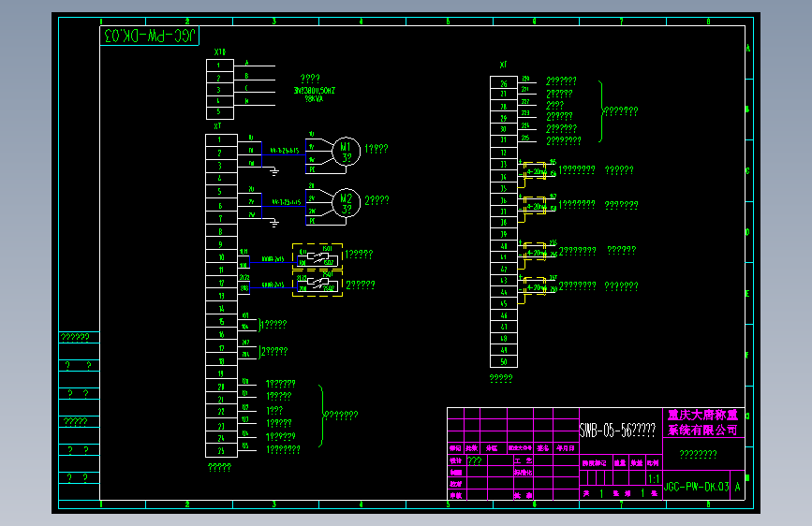Select the ground symbol below M1 cable
The width and height of the screenshot is (812, 526).
pos(274,171)
